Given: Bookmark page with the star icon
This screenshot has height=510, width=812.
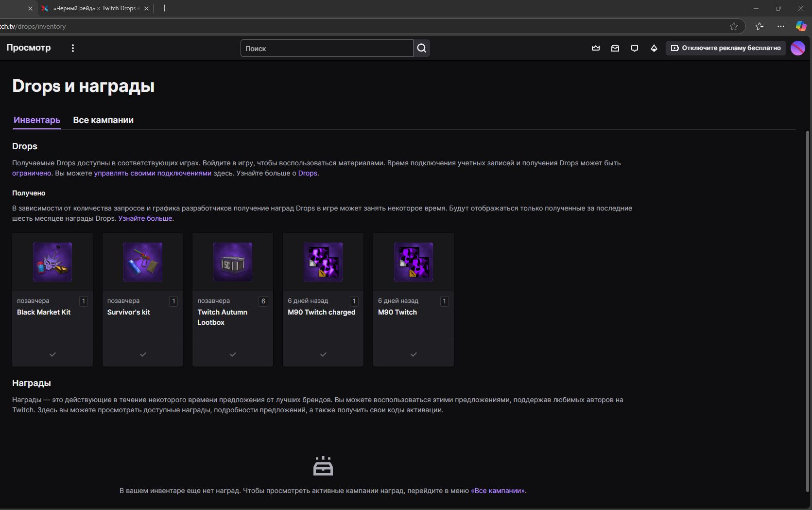Looking at the screenshot, I should click(x=734, y=26).
